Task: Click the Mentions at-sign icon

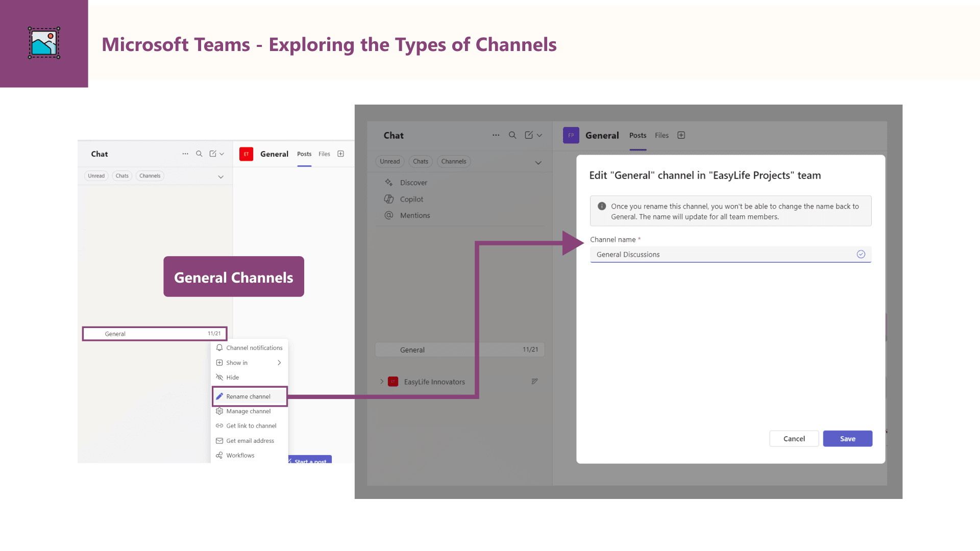Action: click(389, 215)
